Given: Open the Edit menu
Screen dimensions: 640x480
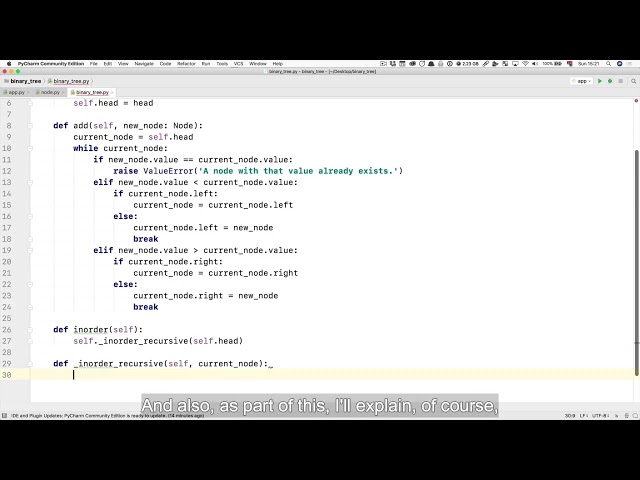Looking at the screenshot, I should point(108,64).
